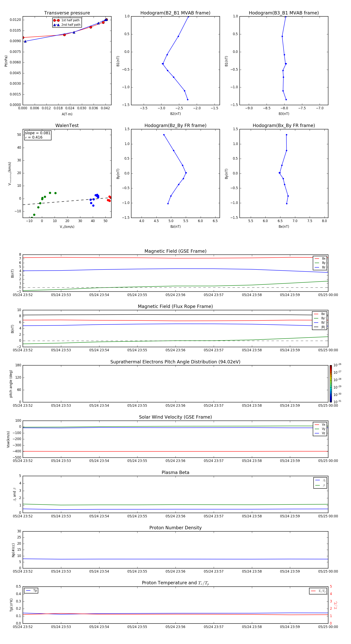Click the 'Transverse pressure' plot title
This screenshot has width=351, height=644.
tap(67, 13)
